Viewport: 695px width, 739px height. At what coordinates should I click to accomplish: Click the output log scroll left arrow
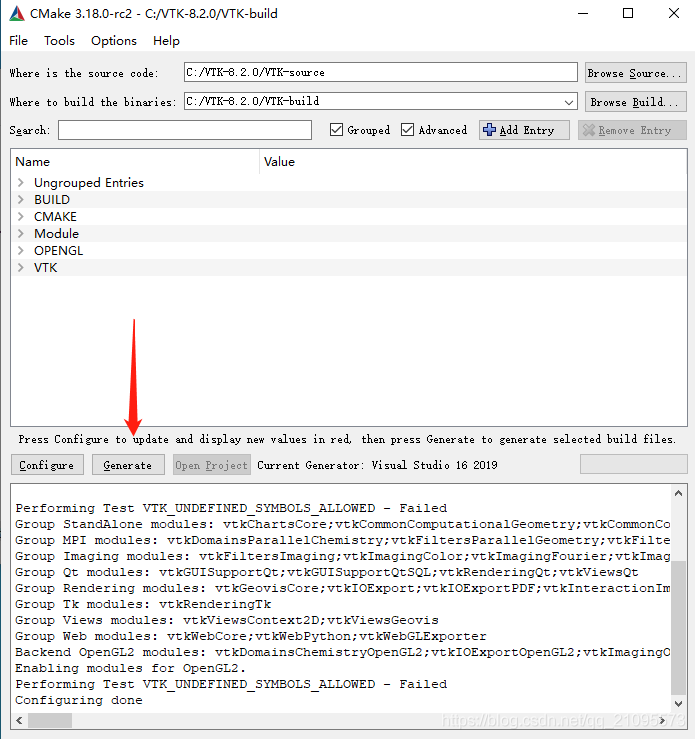(x=19, y=720)
